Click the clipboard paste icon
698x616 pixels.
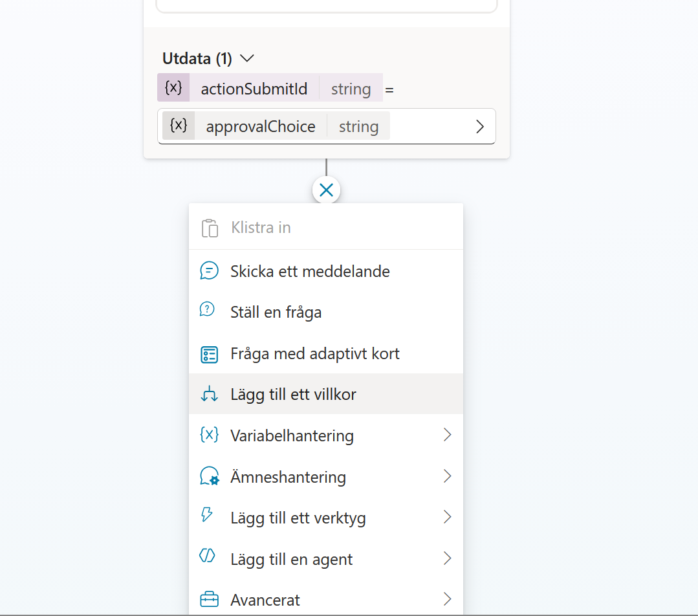coord(210,228)
